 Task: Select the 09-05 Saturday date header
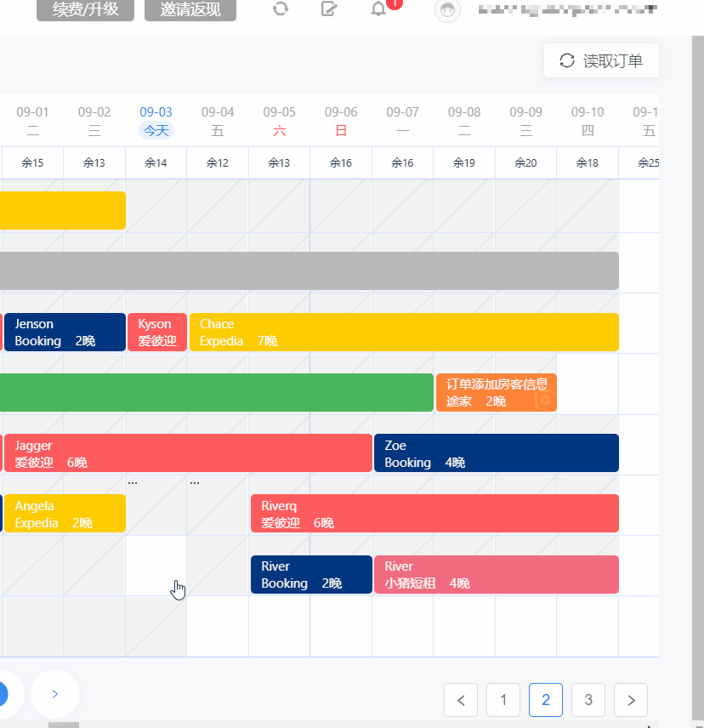(x=280, y=121)
